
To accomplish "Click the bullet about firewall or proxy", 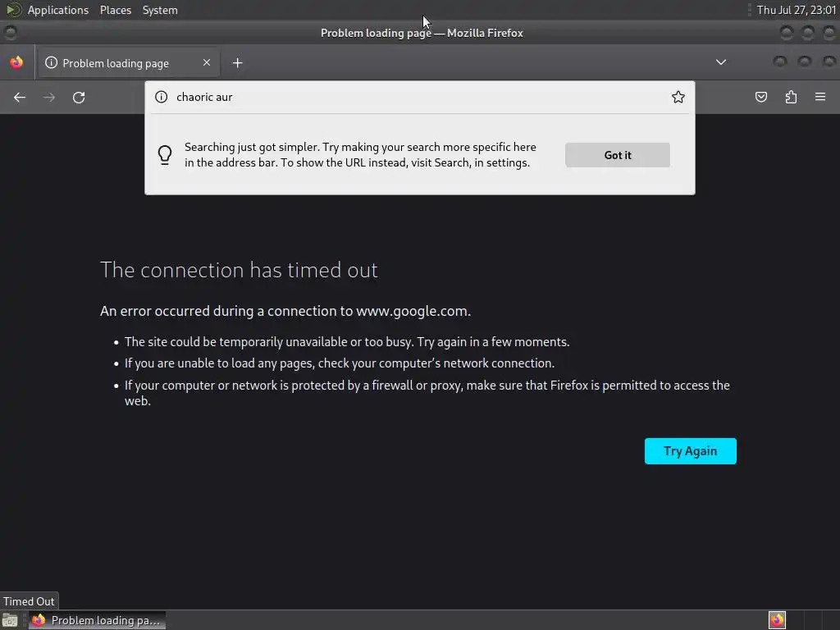I will coord(427,393).
